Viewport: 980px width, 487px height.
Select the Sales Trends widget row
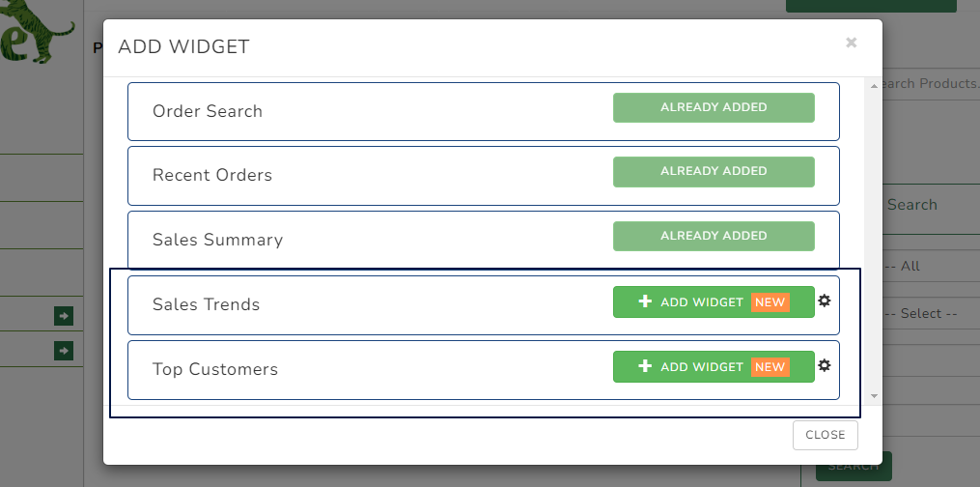click(x=483, y=305)
